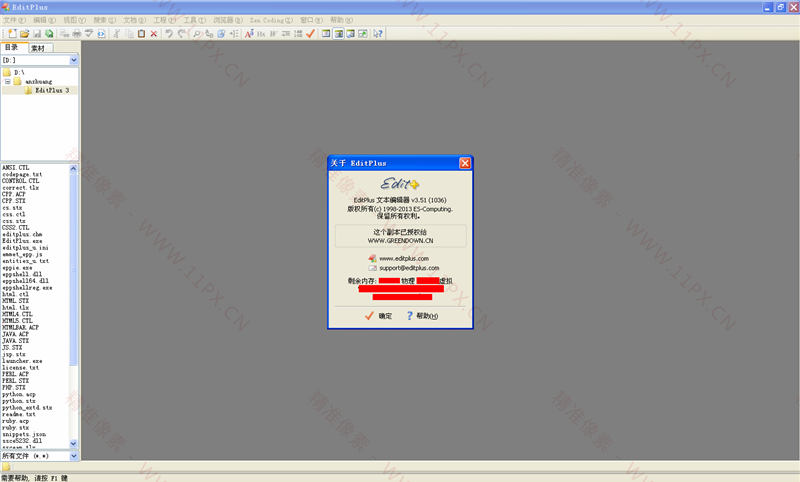Viewport: 800px width, 482px height.
Task: Click the Undo arrow icon
Action: [169, 34]
